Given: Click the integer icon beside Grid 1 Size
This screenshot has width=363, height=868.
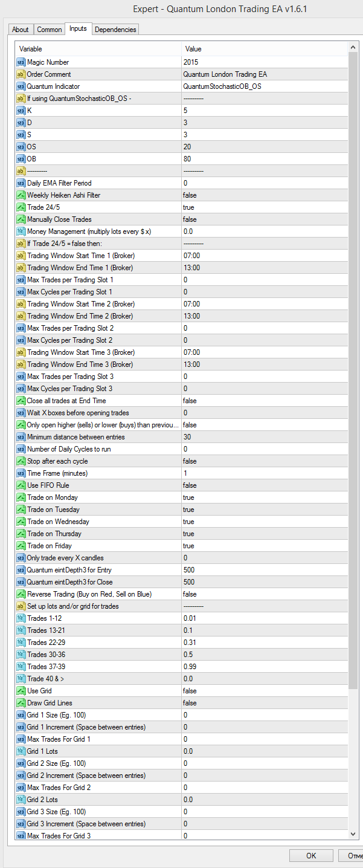Looking at the screenshot, I should click(21, 715).
